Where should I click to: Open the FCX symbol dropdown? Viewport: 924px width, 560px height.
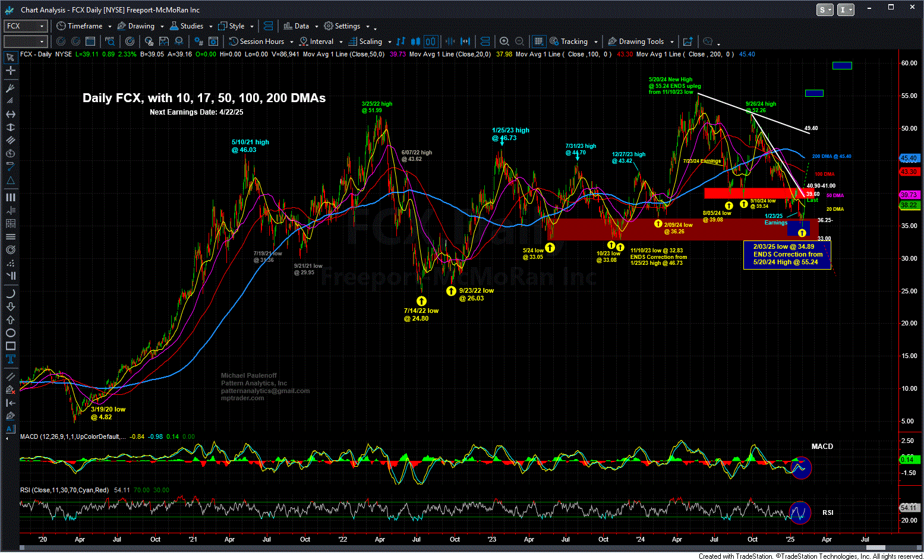[42, 26]
